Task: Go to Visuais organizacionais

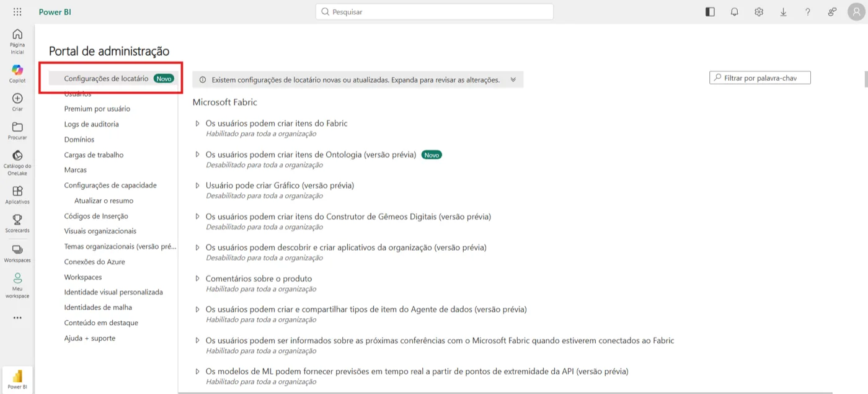Action: click(100, 231)
